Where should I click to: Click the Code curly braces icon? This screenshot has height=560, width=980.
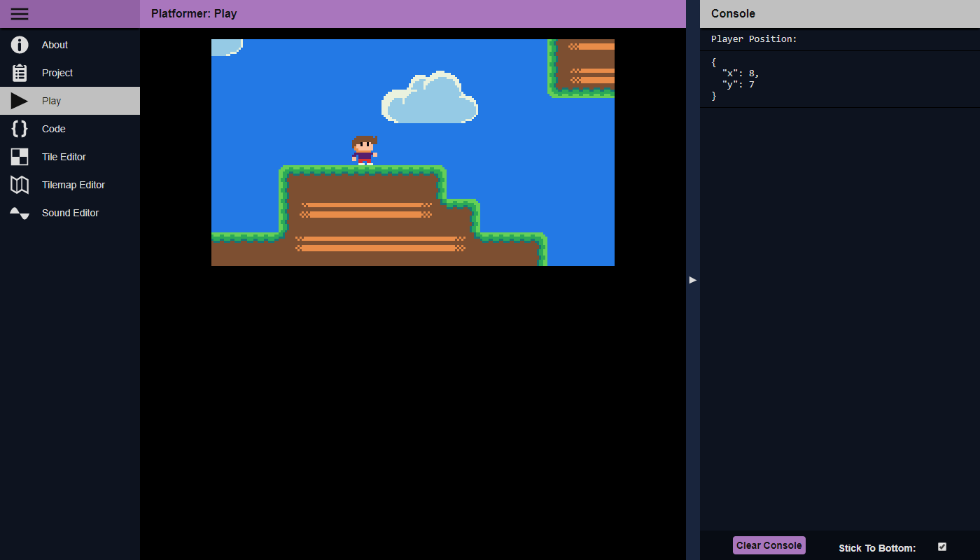tap(20, 129)
